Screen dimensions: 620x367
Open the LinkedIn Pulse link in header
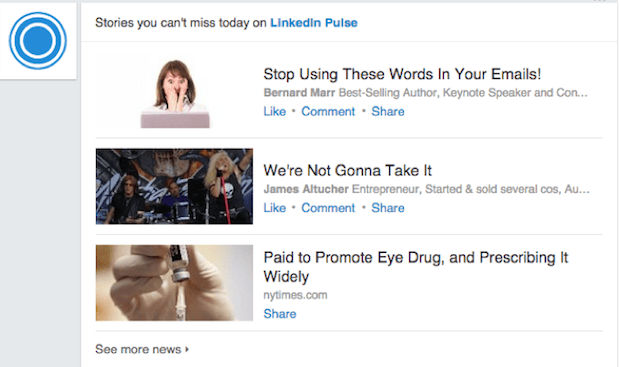point(314,23)
